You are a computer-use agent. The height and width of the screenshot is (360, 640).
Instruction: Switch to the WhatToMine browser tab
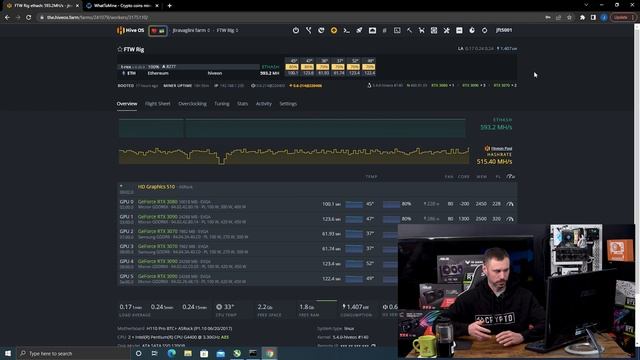(x=123, y=6)
